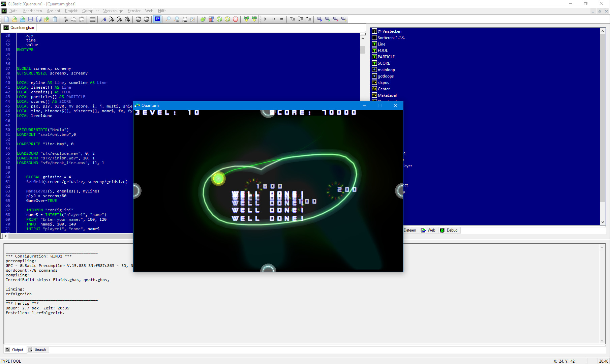Click the paste icon in the toolbar
This screenshot has height=364, width=610.
point(82,19)
